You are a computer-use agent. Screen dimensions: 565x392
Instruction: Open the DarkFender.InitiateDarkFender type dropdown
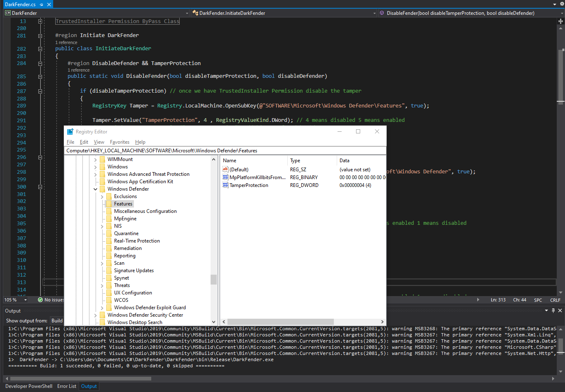(375, 13)
